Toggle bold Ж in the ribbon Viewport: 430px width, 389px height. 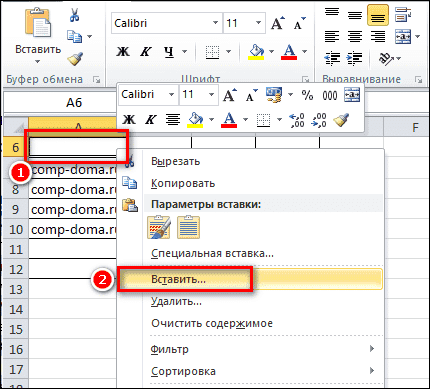123,51
